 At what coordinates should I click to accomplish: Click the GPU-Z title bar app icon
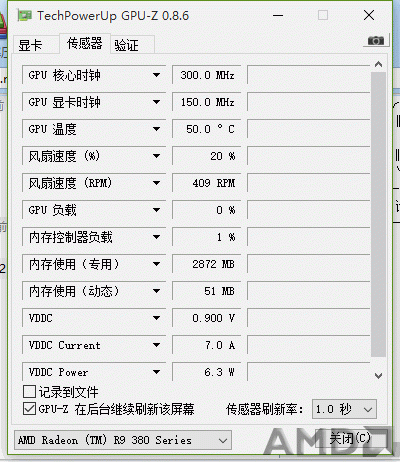coord(25,16)
